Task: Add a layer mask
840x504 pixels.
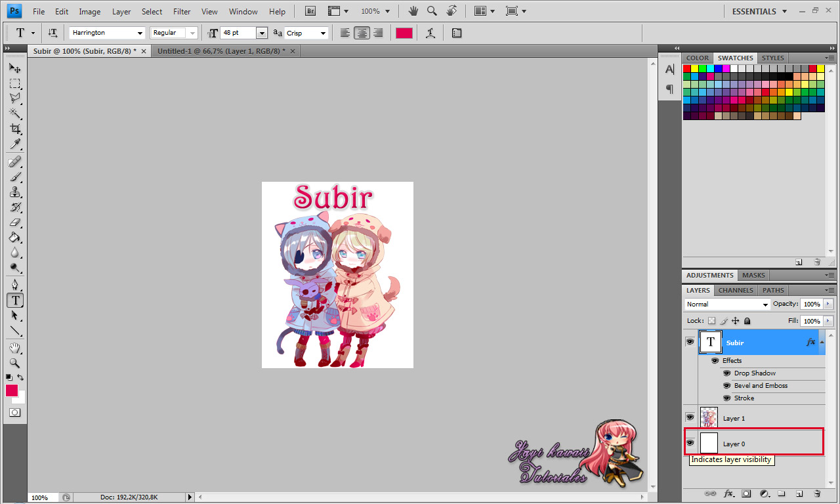Action: pyautogui.click(x=746, y=493)
